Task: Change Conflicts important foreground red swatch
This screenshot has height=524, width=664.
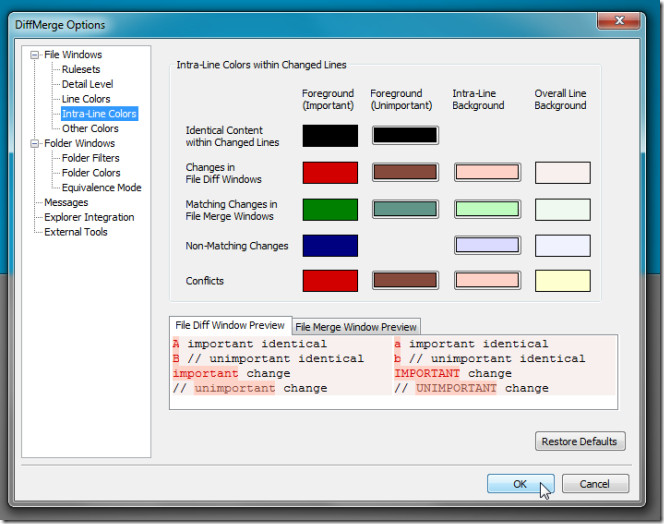Action: (x=330, y=281)
